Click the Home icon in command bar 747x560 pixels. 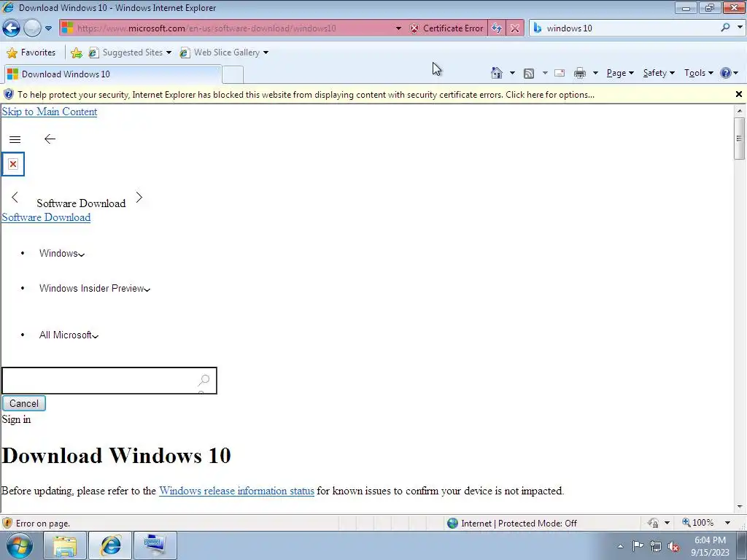[x=496, y=73]
